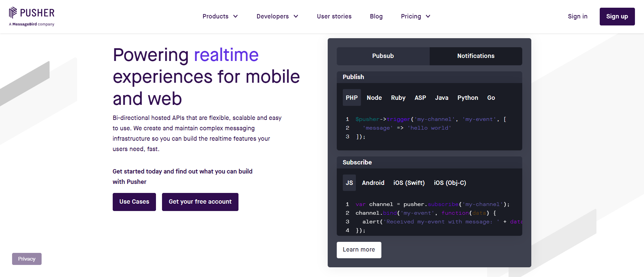Image resolution: width=644 pixels, height=277 pixels.
Task: Click the alert code line
Action: (x=442, y=222)
